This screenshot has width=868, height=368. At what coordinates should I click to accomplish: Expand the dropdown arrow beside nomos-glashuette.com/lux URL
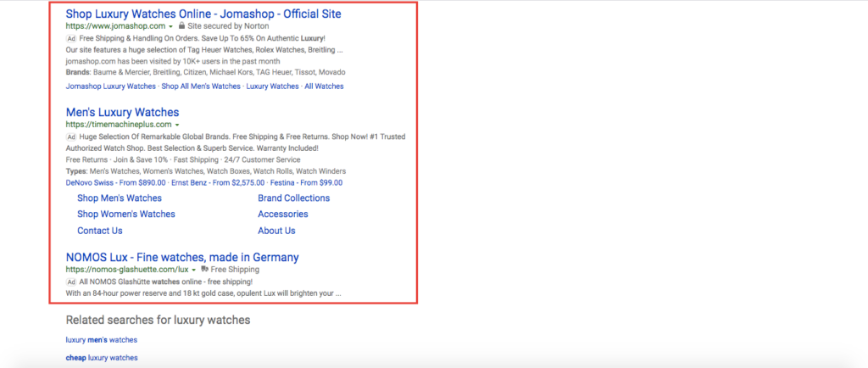194,270
